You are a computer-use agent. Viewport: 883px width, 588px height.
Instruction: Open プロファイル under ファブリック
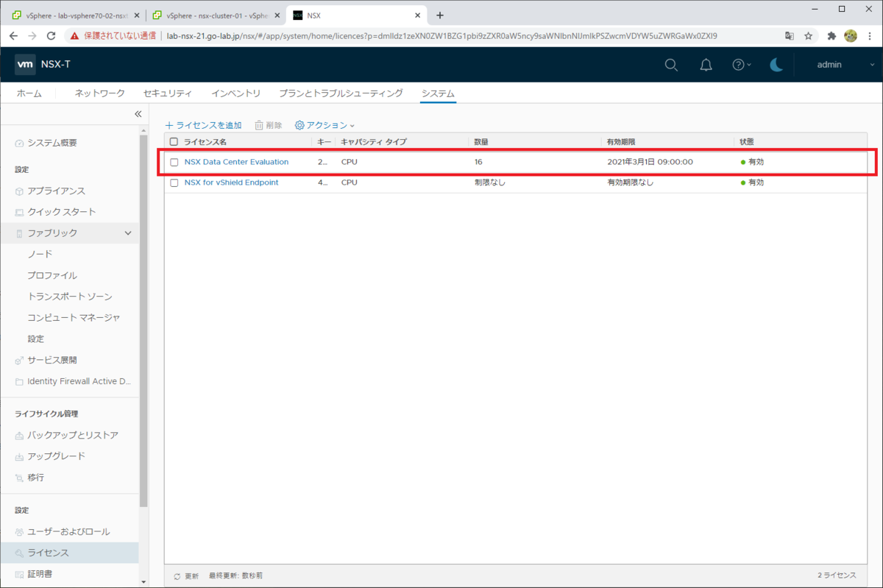pos(52,275)
